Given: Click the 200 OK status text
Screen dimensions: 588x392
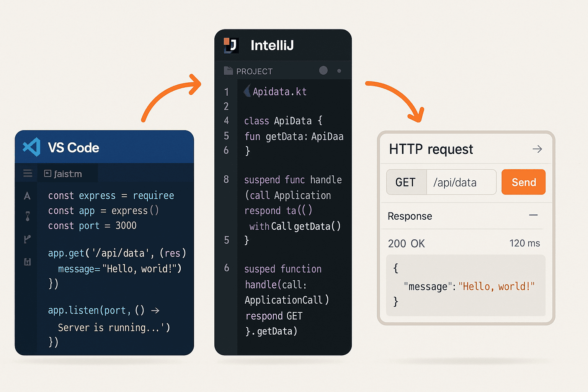Looking at the screenshot, I should pos(406,243).
